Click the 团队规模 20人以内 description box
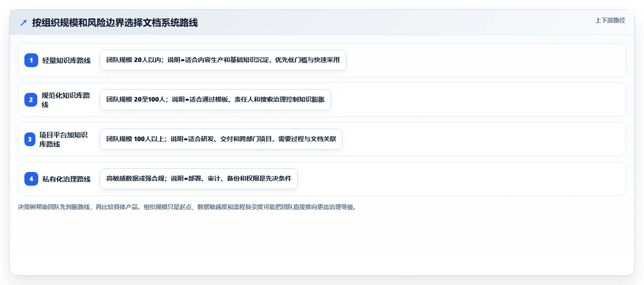The width and height of the screenshot is (644, 285). [223, 60]
